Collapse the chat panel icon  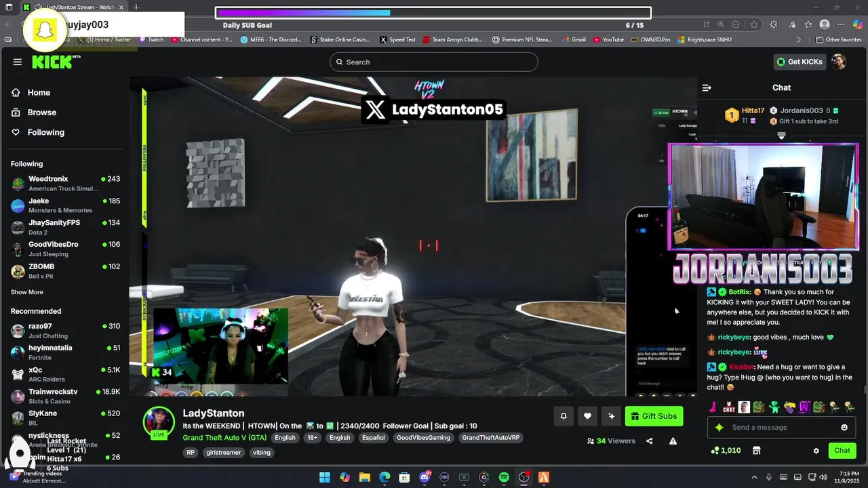coord(707,87)
